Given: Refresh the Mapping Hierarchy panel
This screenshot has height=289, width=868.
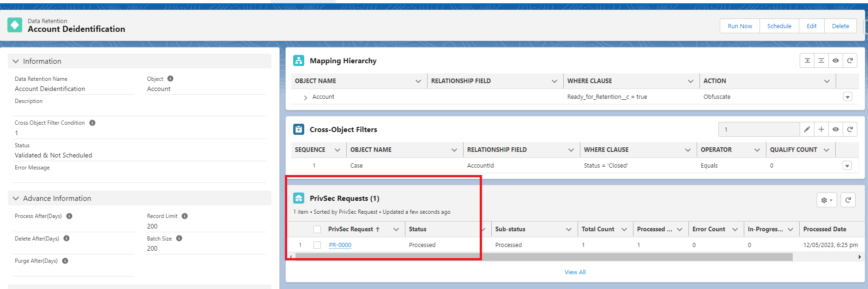Looking at the screenshot, I should click(x=850, y=60).
